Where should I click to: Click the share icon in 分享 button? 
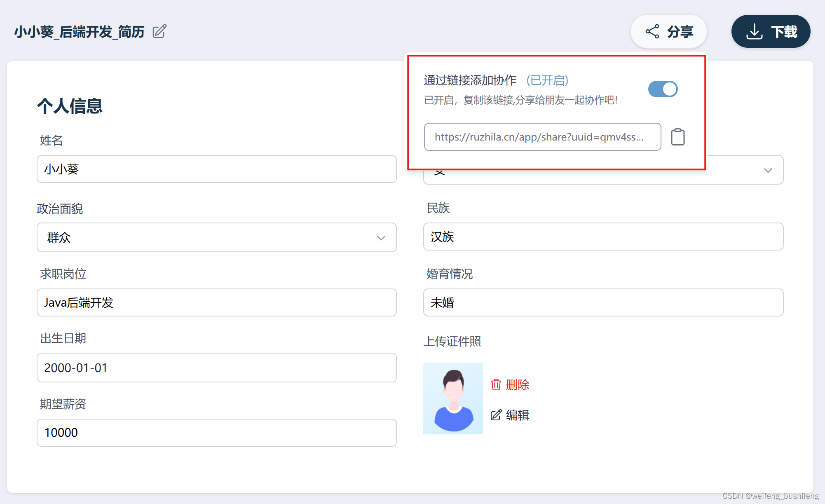pyautogui.click(x=652, y=32)
